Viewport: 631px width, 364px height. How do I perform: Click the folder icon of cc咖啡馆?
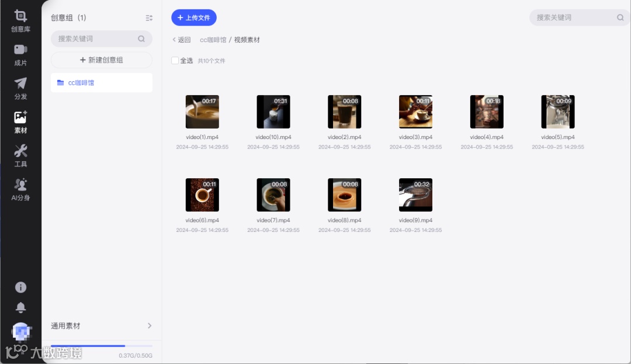60,82
